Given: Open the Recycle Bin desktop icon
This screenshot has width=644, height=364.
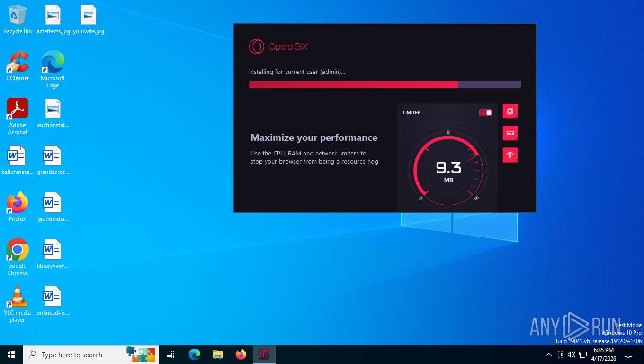Looking at the screenshot, I should (x=18, y=20).
